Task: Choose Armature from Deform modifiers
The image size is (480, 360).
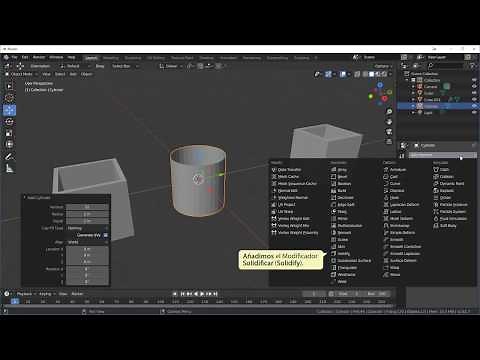Action: point(395,170)
